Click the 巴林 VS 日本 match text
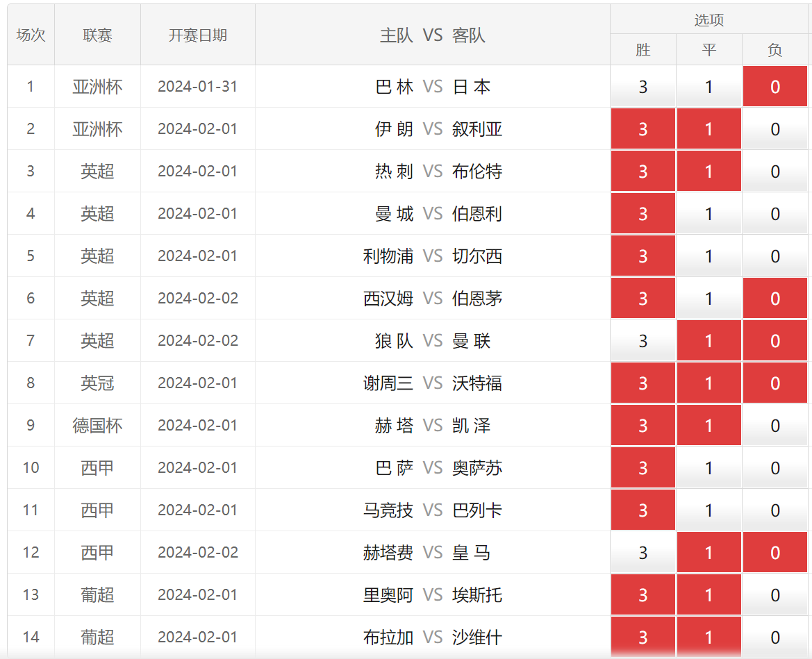The width and height of the screenshot is (812, 659). pos(433,86)
